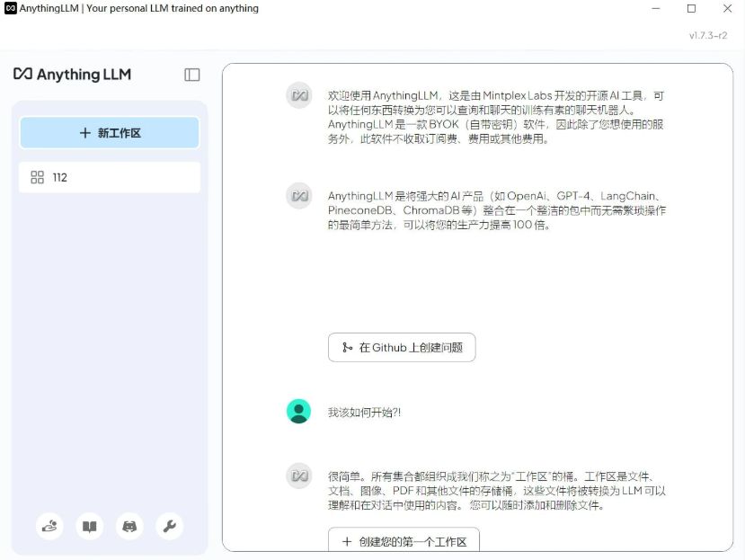Click 新工作区 to create a workspace
745x560 pixels.
point(109,131)
